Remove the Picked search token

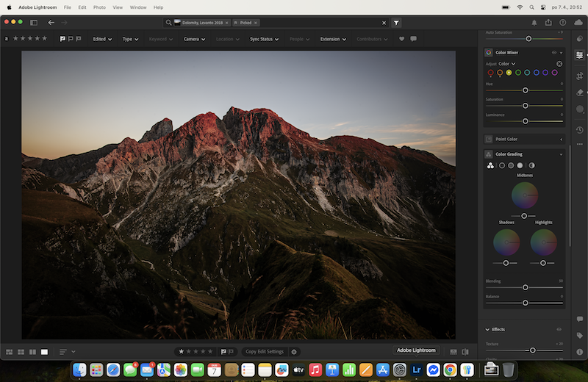pyautogui.click(x=255, y=23)
